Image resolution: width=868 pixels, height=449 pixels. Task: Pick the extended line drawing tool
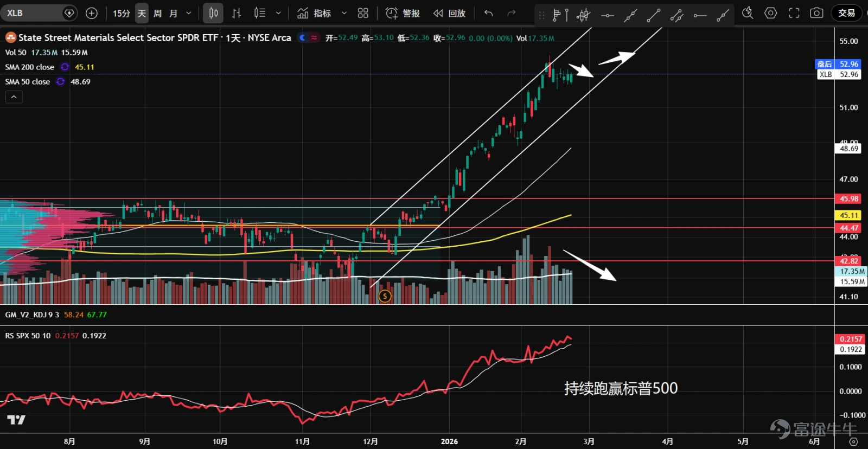click(630, 15)
